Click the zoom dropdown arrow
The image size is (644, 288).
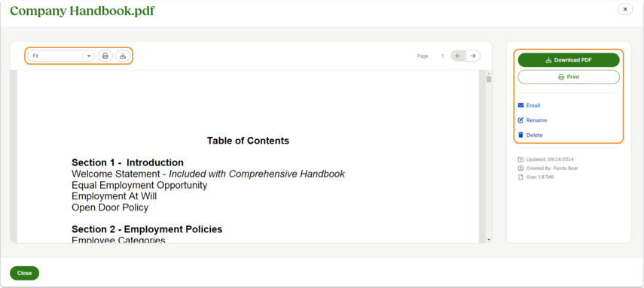tap(89, 56)
